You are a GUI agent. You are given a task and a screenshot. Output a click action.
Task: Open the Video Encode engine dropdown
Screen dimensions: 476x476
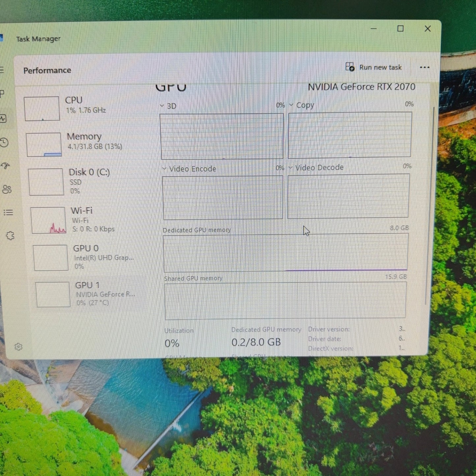[164, 169]
